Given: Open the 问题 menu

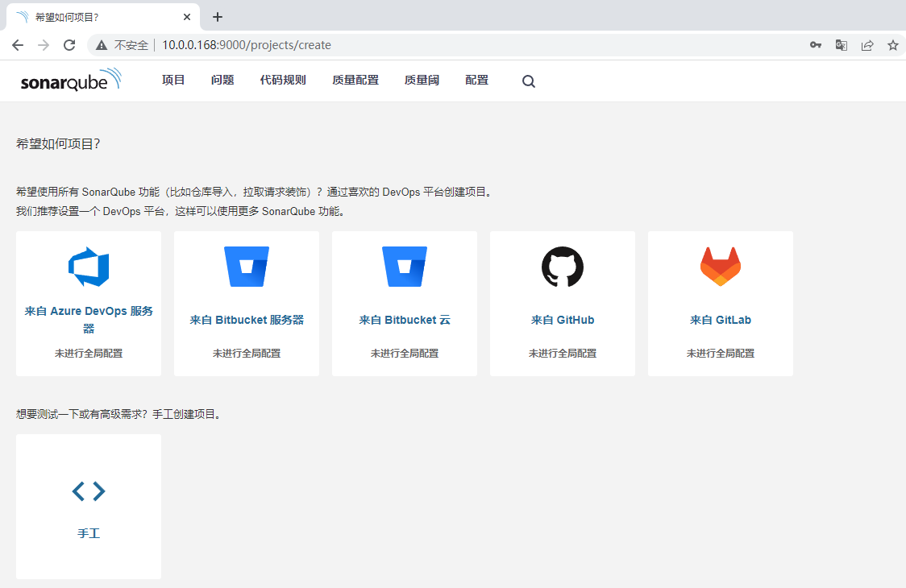Looking at the screenshot, I should (222, 80).
